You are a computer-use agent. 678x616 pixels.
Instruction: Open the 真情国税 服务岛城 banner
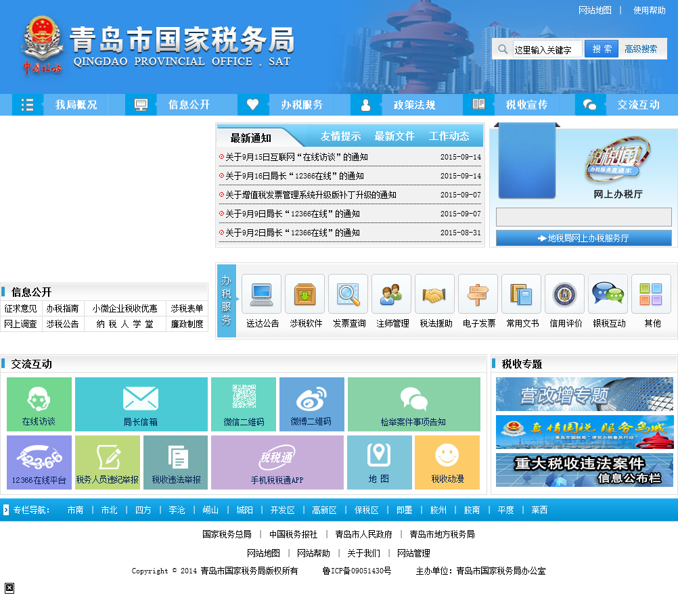click(585, 432)
